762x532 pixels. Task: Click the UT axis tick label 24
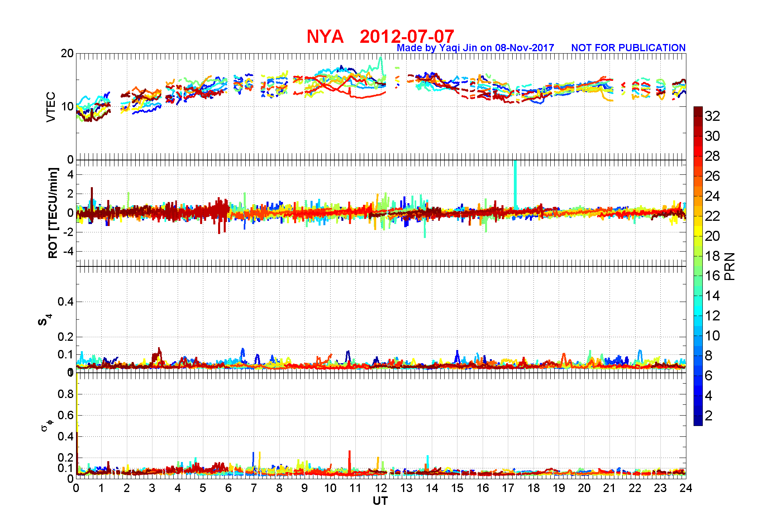coord(686,488)
